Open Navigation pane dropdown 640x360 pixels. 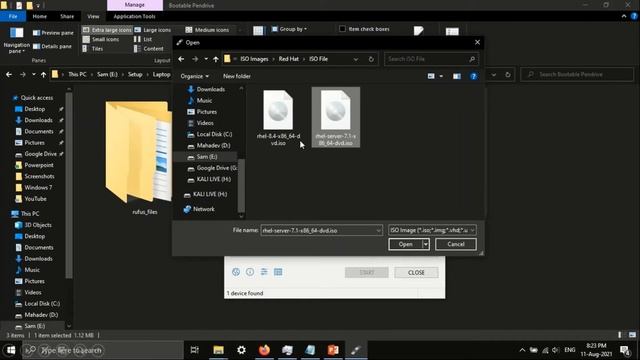[x=17, y=41]
